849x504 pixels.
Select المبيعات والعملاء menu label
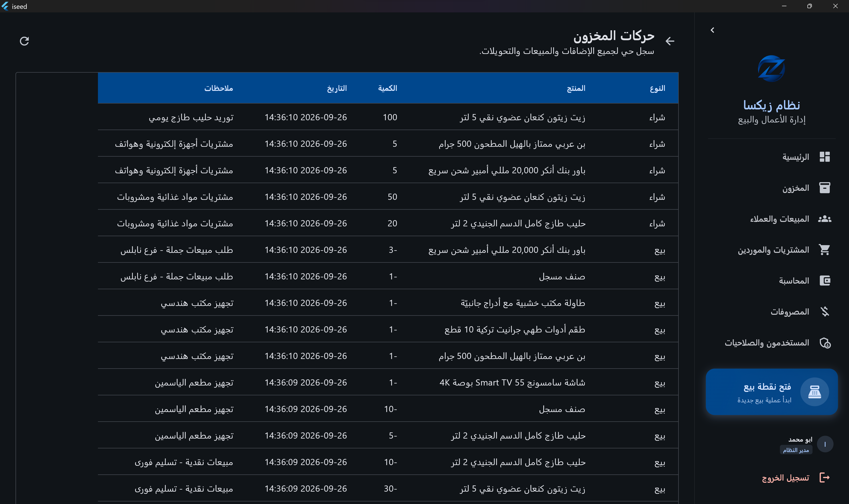779,219
